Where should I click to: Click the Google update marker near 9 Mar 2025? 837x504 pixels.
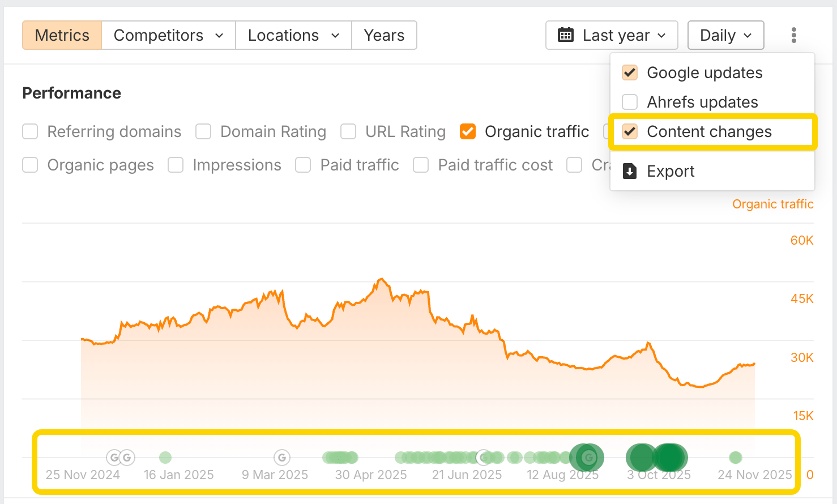pyautogui.click(x=282, y=457)
